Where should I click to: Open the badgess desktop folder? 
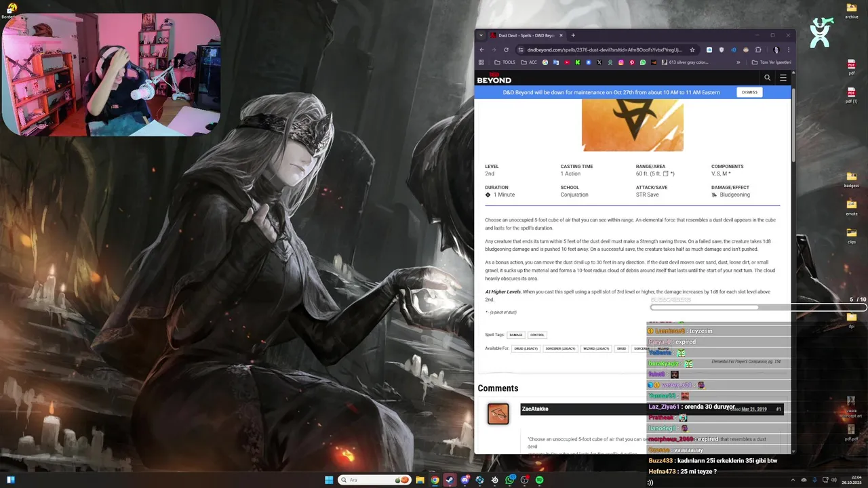coord(852,179)
